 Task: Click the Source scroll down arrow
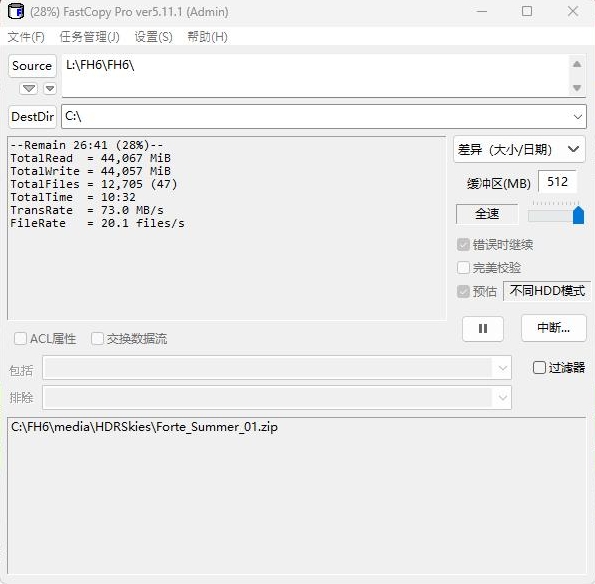click(x=577, y=88)
